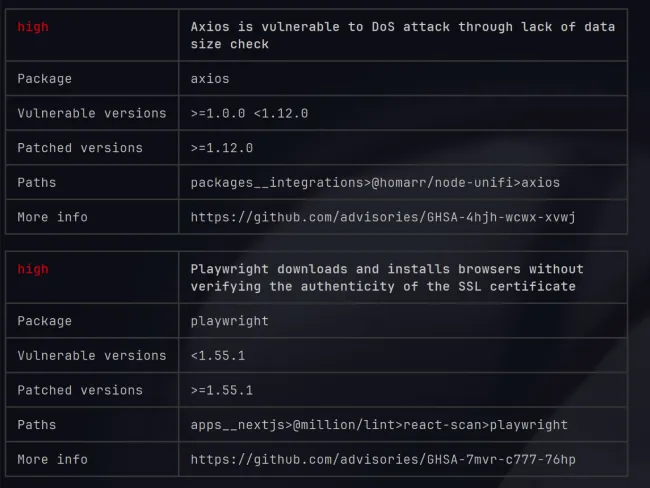
Task: Click the red "high" severity label for Playwright
Action: (x=33, y=269)
